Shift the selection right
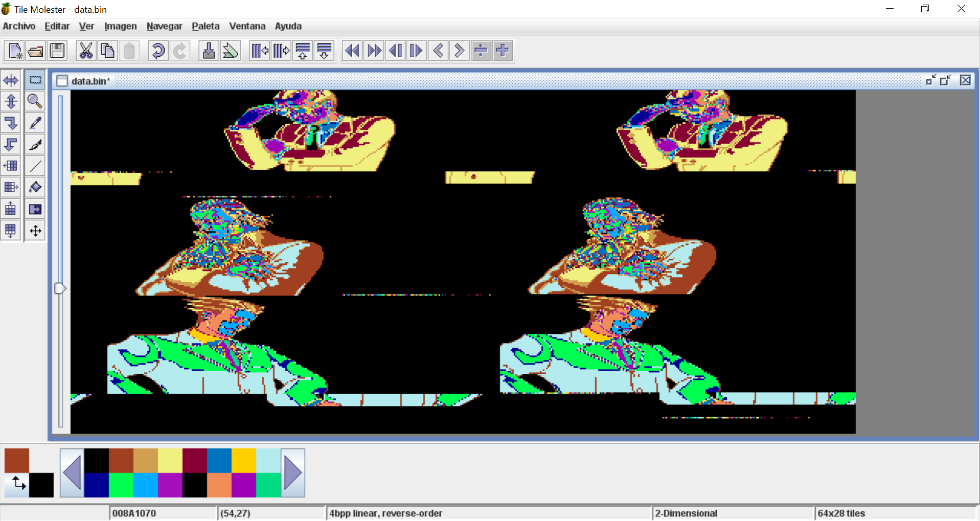This screenshot has height=521, width=980. click(11, 188)
